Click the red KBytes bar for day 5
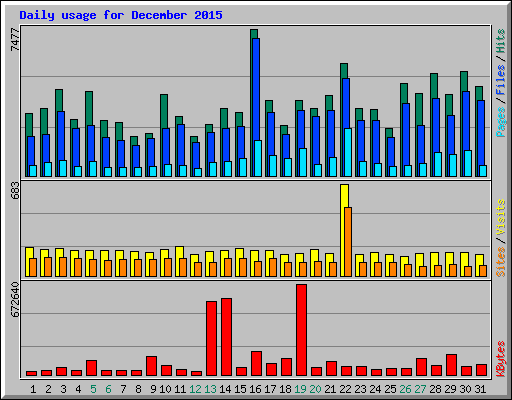 (x=91, y=368)
